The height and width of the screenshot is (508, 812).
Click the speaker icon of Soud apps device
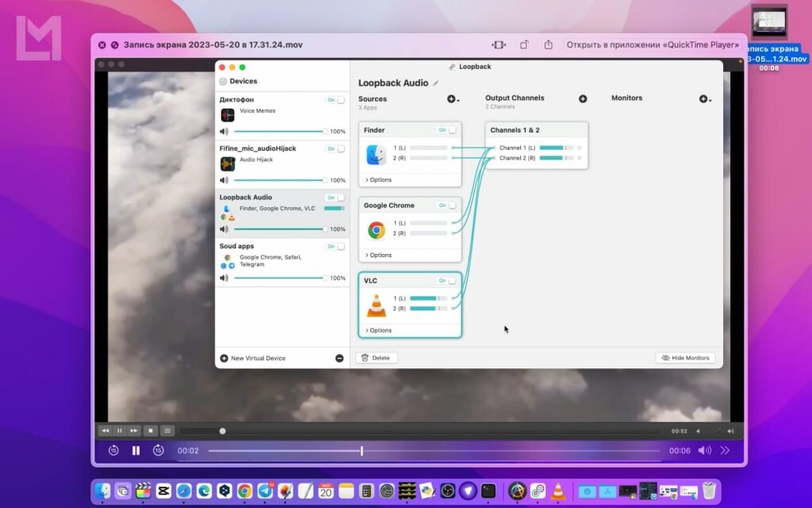pos(224,278)
